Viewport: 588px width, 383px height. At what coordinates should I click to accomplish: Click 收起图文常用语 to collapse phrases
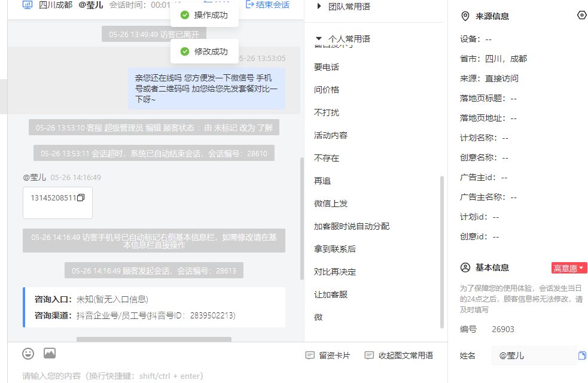click(399, 355)
